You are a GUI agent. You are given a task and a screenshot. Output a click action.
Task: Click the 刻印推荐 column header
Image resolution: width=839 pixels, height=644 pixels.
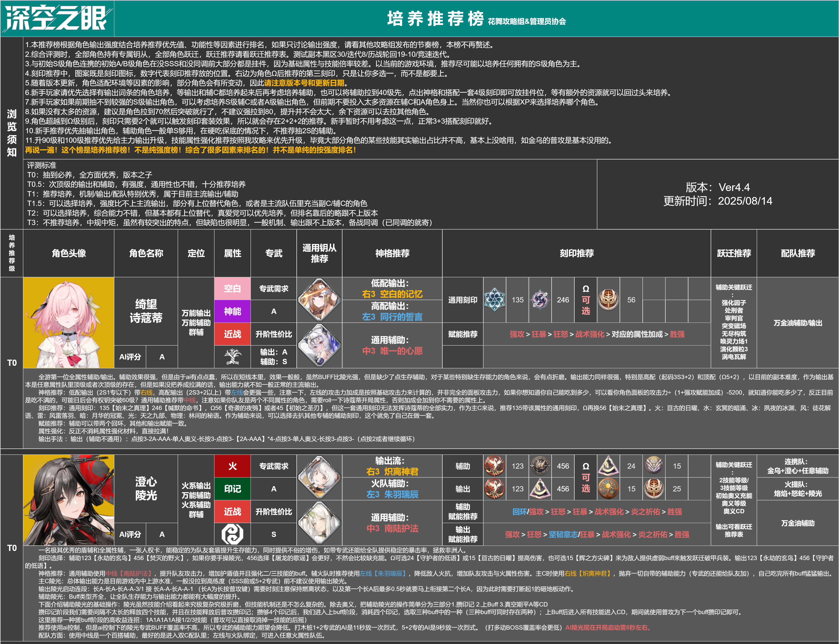(x=576, y=253)
